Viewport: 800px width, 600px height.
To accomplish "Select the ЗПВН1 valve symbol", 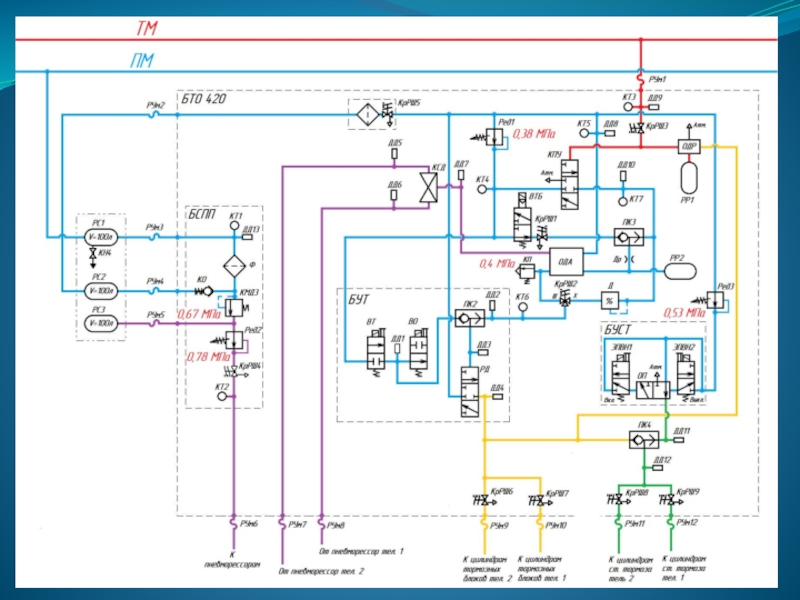I will coord(620,377).
